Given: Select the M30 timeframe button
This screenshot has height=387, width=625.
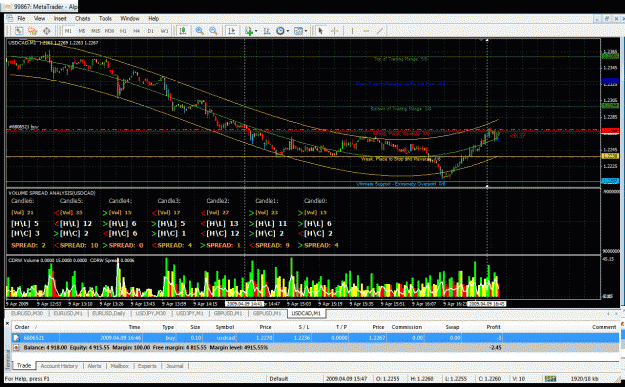Looking at the screenshot, I should click(110, 31).
